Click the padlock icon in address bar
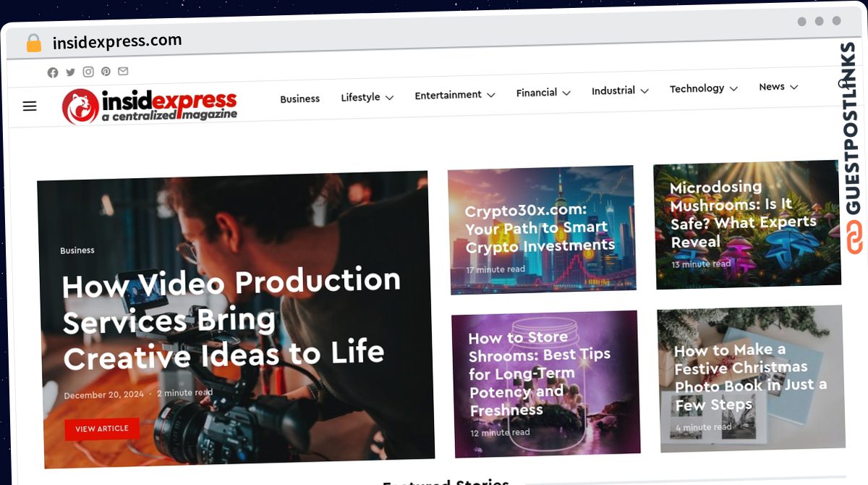Viewport: 868px width, 485px height. tap(34, 43)
